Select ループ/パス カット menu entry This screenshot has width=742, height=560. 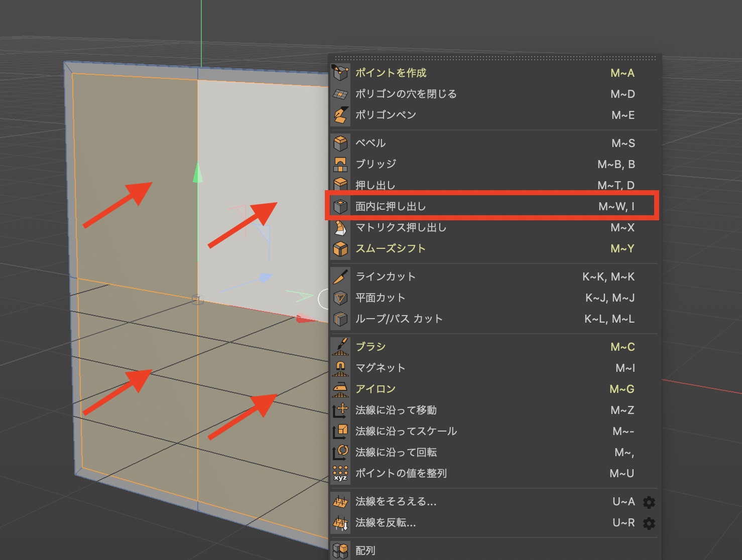pos(399,319)
